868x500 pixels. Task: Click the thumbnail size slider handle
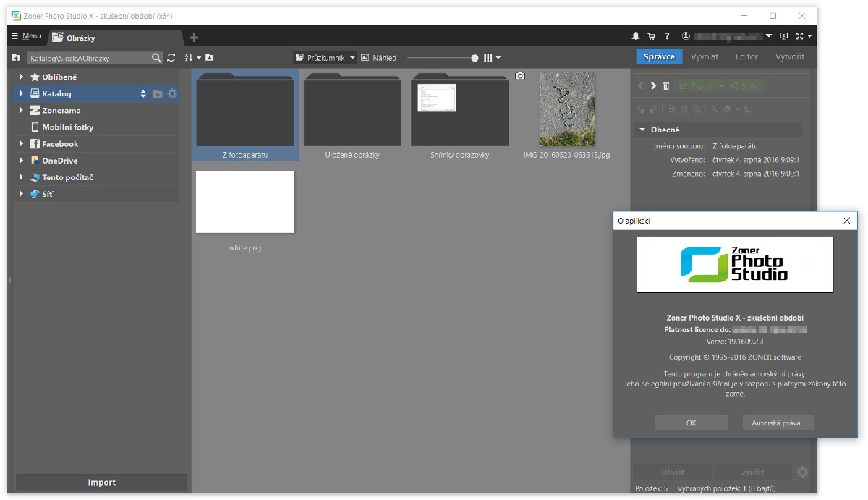(x=475, y=58)
